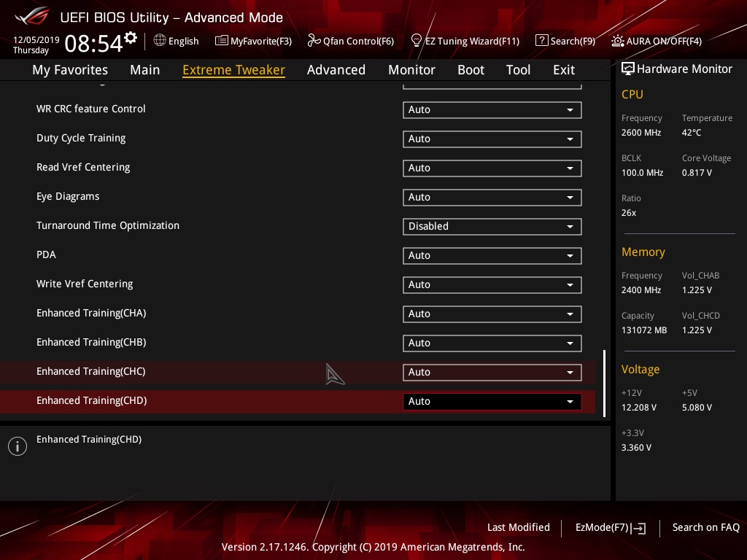Screen dimensions: 747x560
Task: Click the Hardware Monitor screen icon
Action: [x=628, y=69]
